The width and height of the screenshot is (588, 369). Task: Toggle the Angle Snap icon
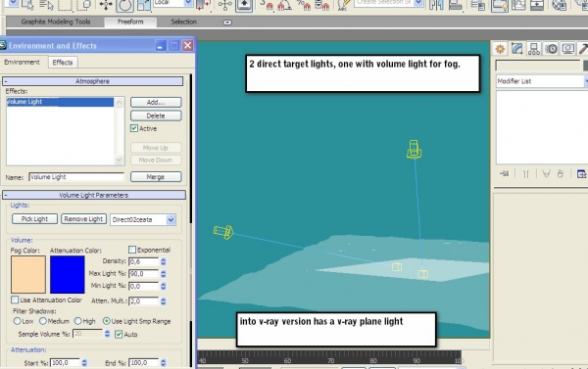(x=284, y=5)
